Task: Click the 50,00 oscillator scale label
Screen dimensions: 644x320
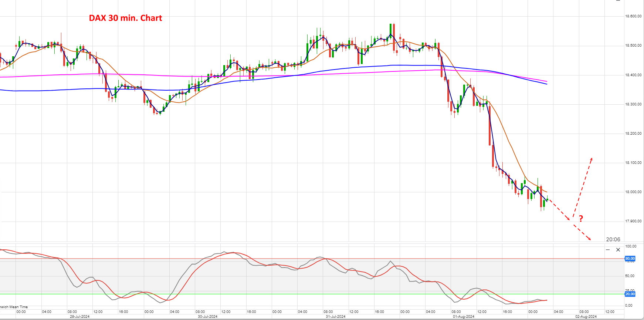Action: pyautogui.click(x=630, y=276)
